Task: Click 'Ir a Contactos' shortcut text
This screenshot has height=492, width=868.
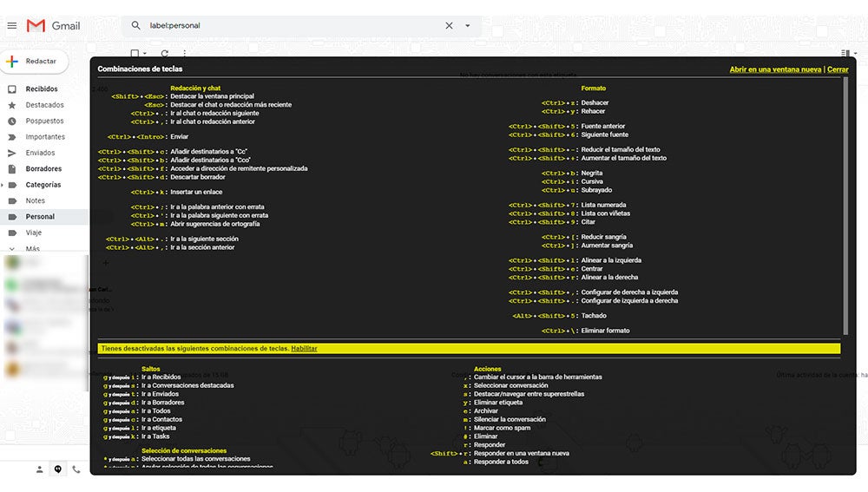Action: click(161, 419)
